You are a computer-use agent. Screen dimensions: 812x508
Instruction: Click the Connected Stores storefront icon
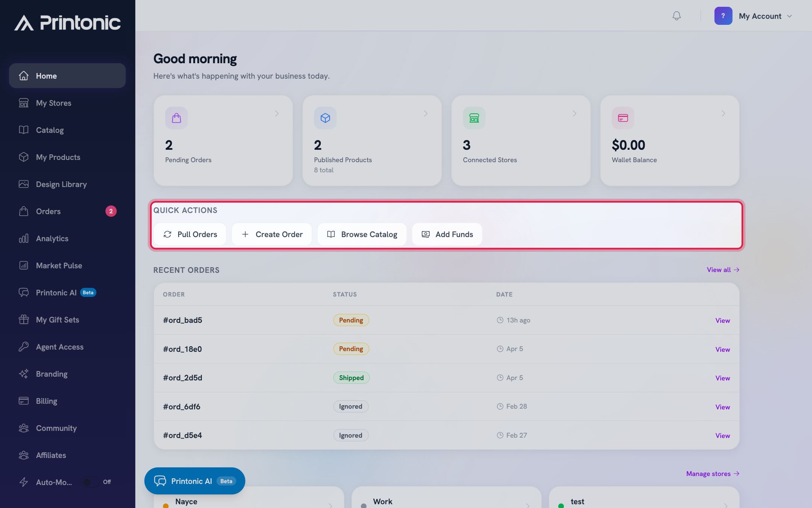474,118
